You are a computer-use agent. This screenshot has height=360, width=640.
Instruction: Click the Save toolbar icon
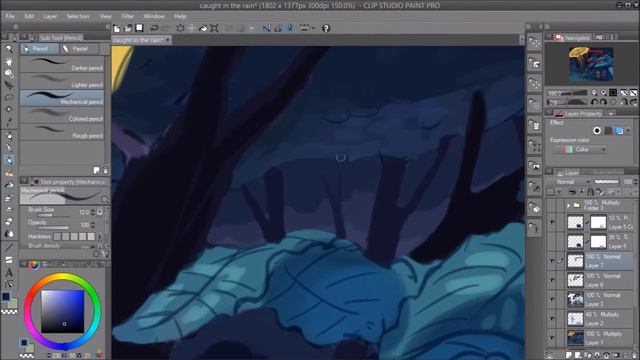(x=139, y=28)
